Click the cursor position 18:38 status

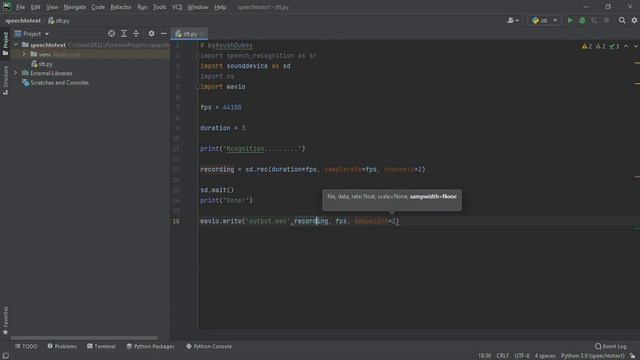tap(484, 356)
